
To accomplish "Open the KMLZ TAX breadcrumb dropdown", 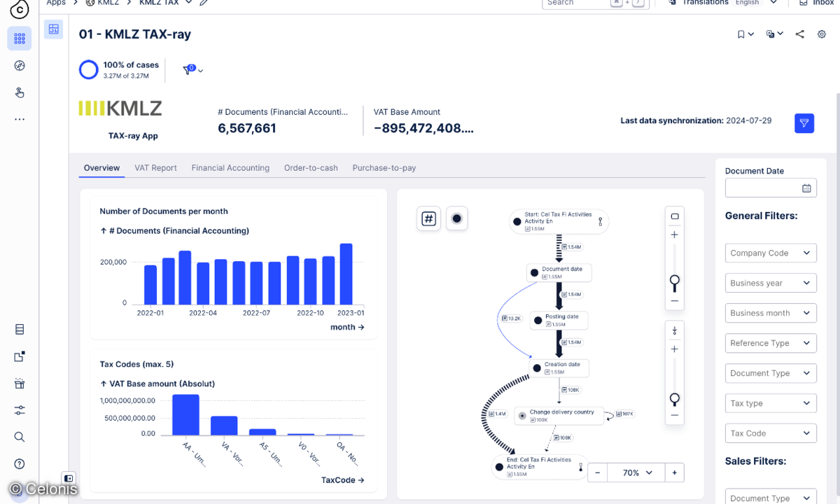I will pyautogui.click(x=188, y=3).
